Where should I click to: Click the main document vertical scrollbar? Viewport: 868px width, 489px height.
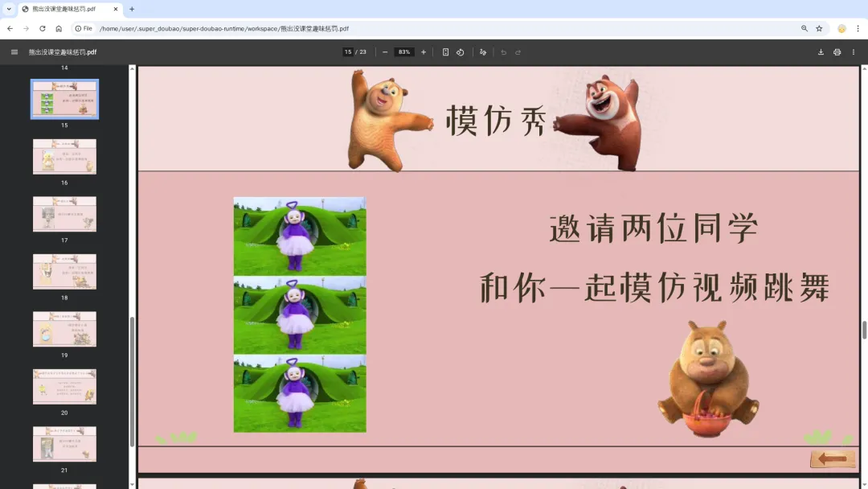(864, 330)
